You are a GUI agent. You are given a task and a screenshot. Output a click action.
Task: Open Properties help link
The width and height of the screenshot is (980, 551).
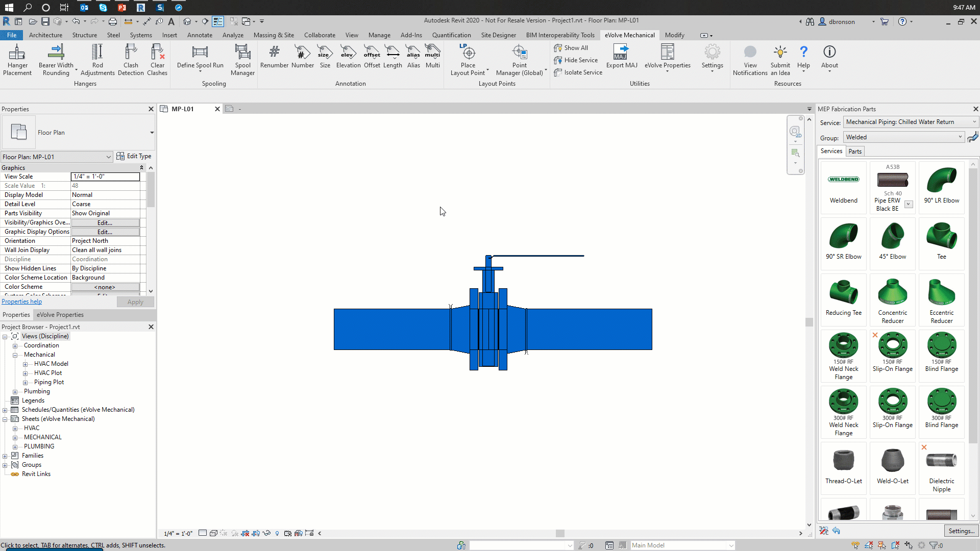[x=21, y=302]
